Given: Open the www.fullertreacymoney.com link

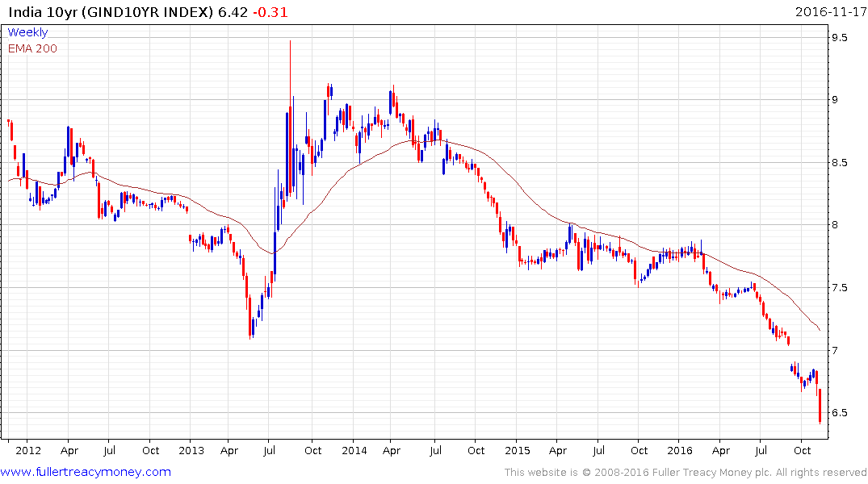Looking at the screenshot, I should pyautogui.click(x=86, y=472).
